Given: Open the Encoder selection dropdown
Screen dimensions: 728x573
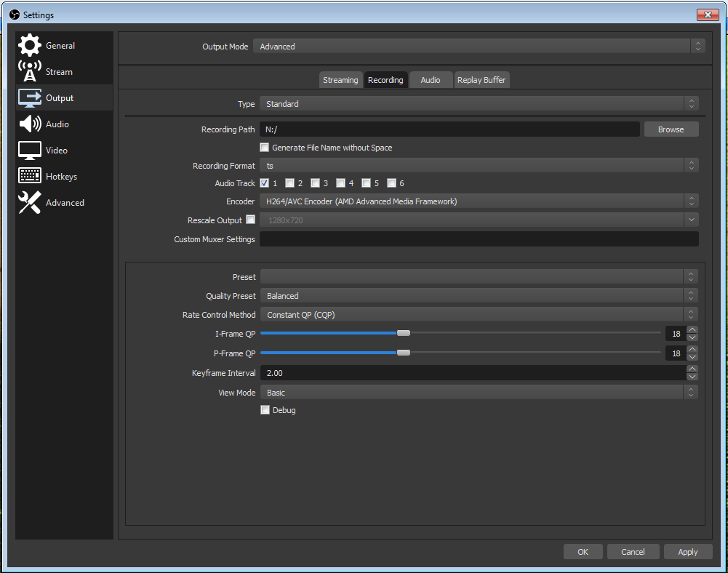Looking at the screenshot, I should pyautogui.click(x=479, y=201).
